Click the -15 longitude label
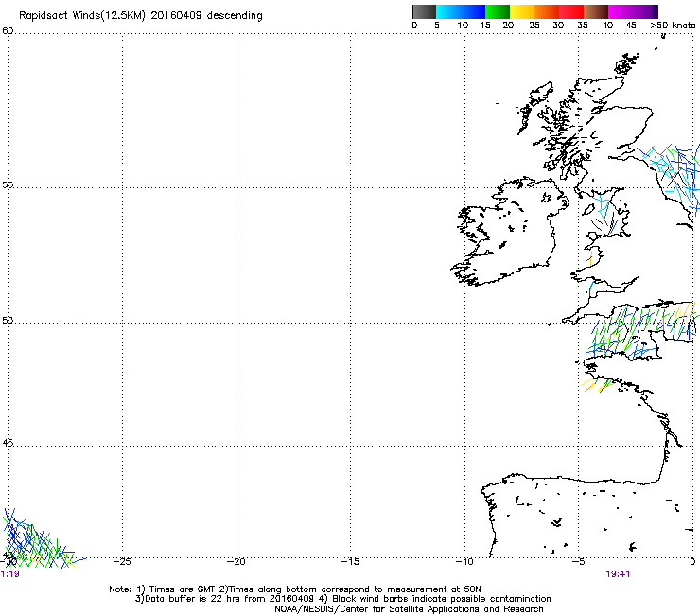Screen dimensions: 700x615 pyautogui.click(x=350, y=562)
